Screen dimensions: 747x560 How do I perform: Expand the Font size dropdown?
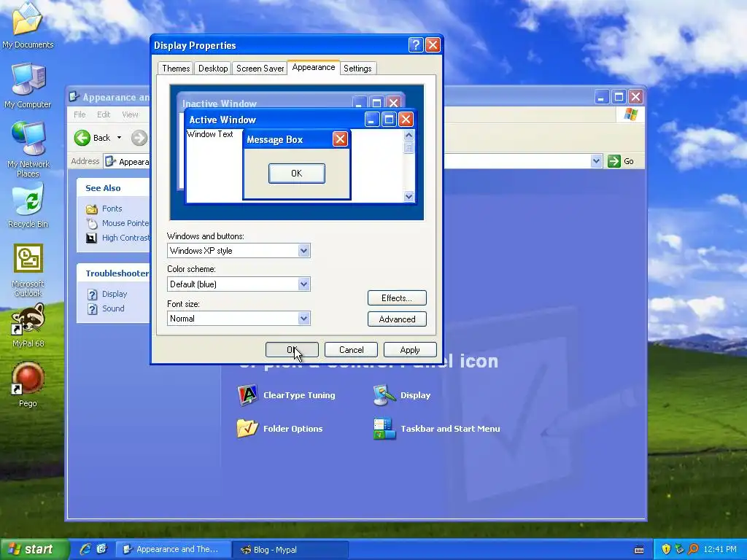tap(303, 319)
